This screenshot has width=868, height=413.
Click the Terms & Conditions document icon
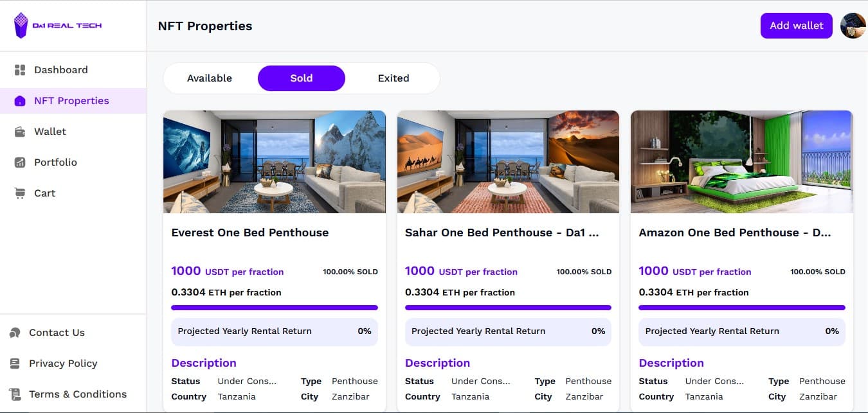(15, 394)
